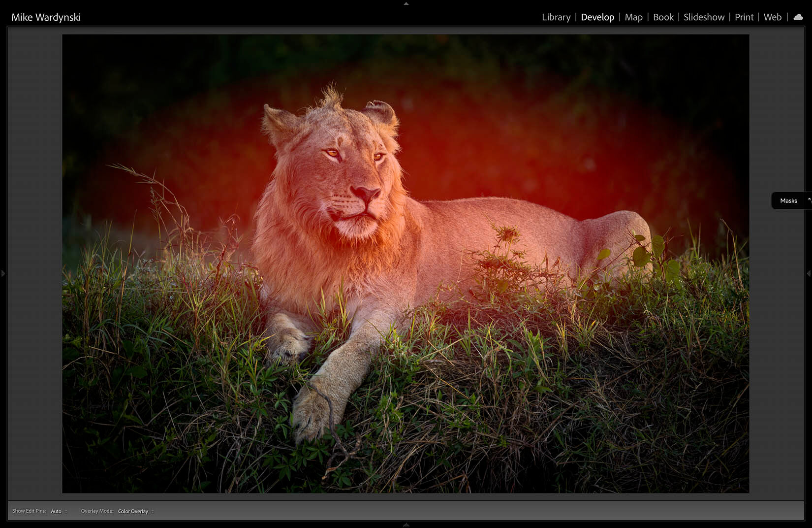
Task: Show the filmstrip via bottom arrow
Action: (x=406, y=525)
